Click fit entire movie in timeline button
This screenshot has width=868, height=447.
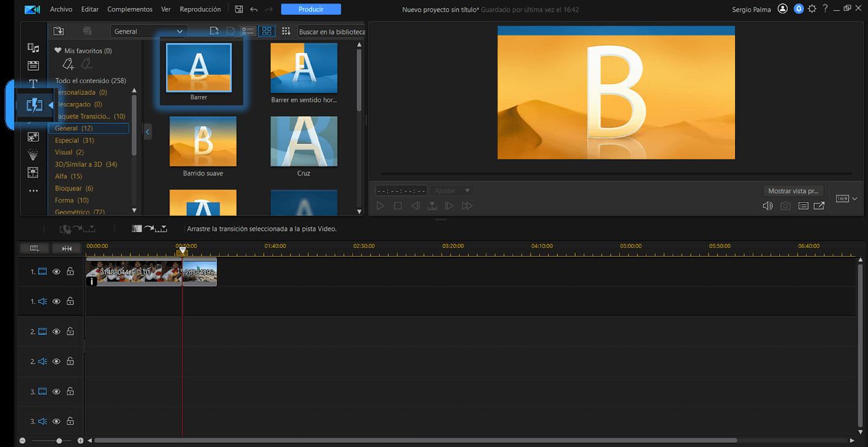[x=67, y=248]
